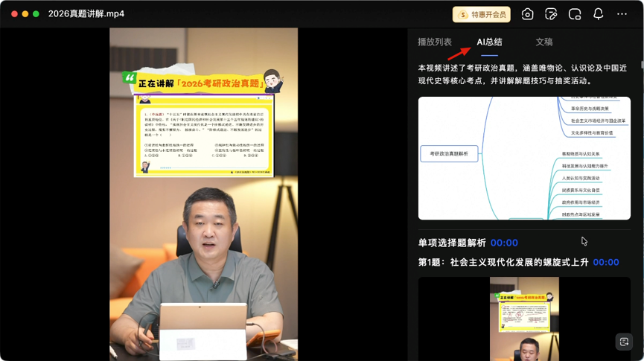Click the floating notes icon at bottom right
This screenshot has width=644, height=361.
pyautogui.click(x=624, y=342)
